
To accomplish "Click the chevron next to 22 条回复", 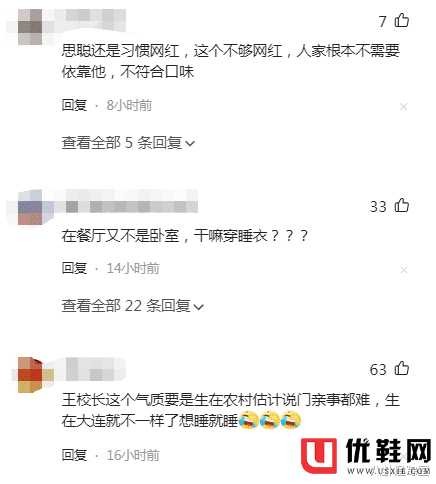I will 198,307.
